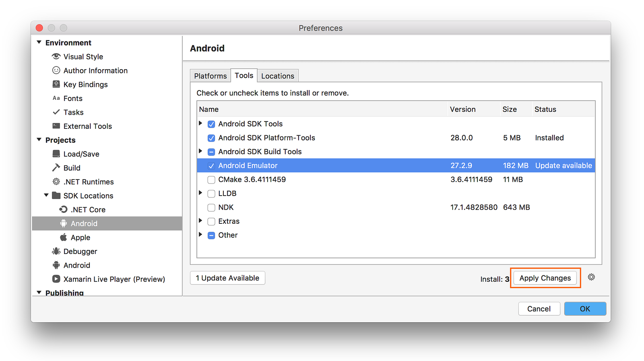Sort the list by the Version column header
644x361 pixels.
click(462, 109)
